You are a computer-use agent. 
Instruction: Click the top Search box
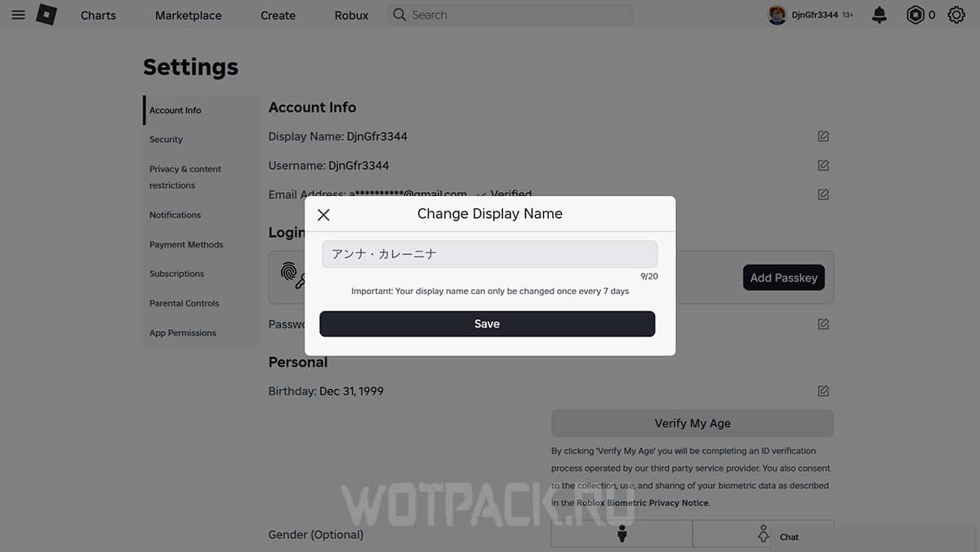point(510,15)
